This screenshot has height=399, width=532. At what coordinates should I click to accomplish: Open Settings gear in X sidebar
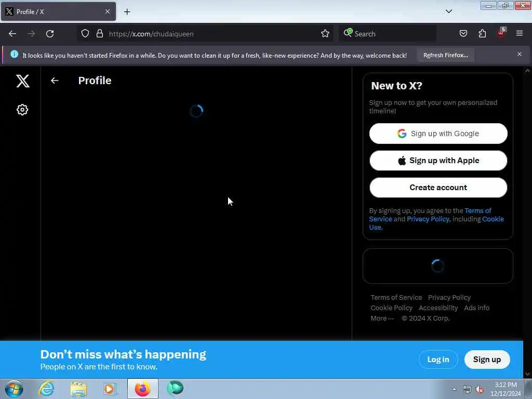[x=22, y=110]
